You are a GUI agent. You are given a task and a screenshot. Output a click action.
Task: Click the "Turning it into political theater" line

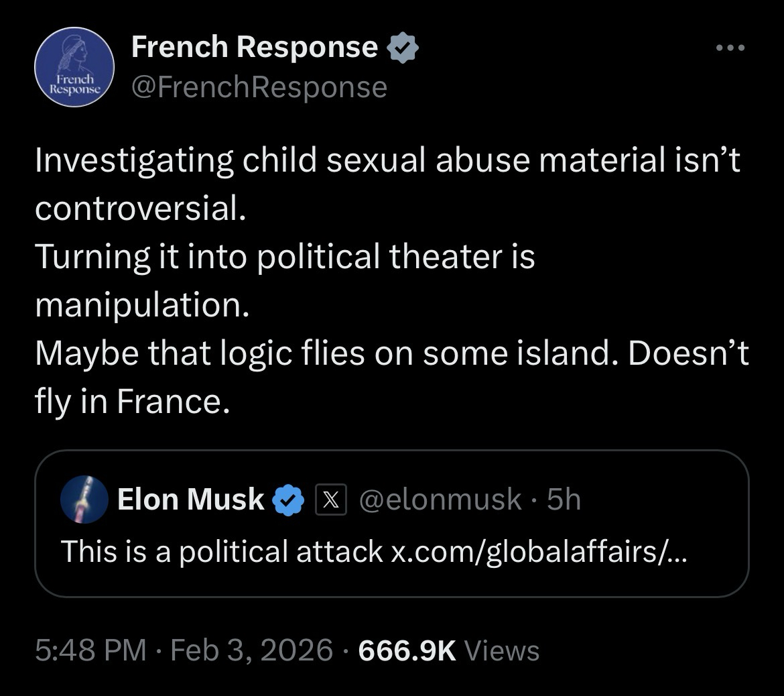[x=285, y=256]
